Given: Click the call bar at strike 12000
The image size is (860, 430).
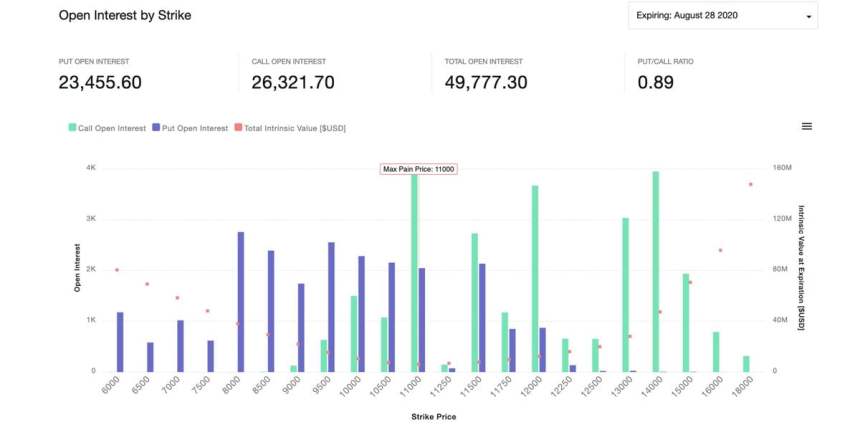Looking at the screenshot, I should [x=535, y=278].
